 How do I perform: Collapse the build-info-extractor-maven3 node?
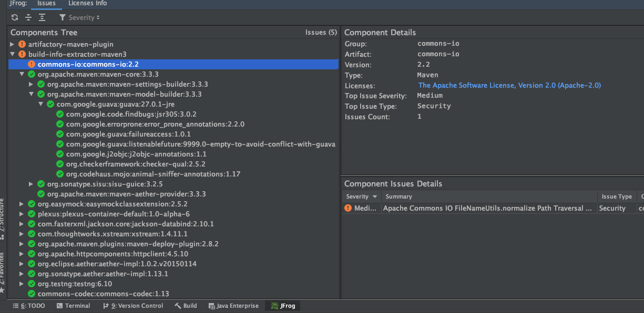click(12, 55)
